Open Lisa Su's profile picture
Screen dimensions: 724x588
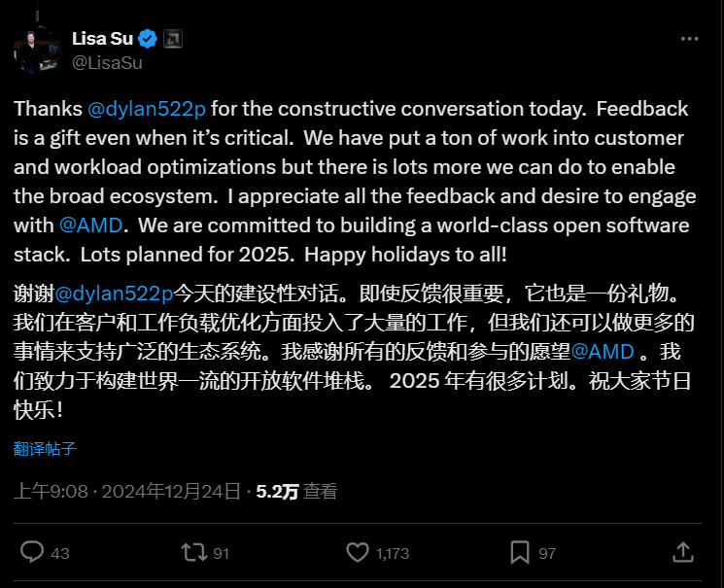point(37,51)
